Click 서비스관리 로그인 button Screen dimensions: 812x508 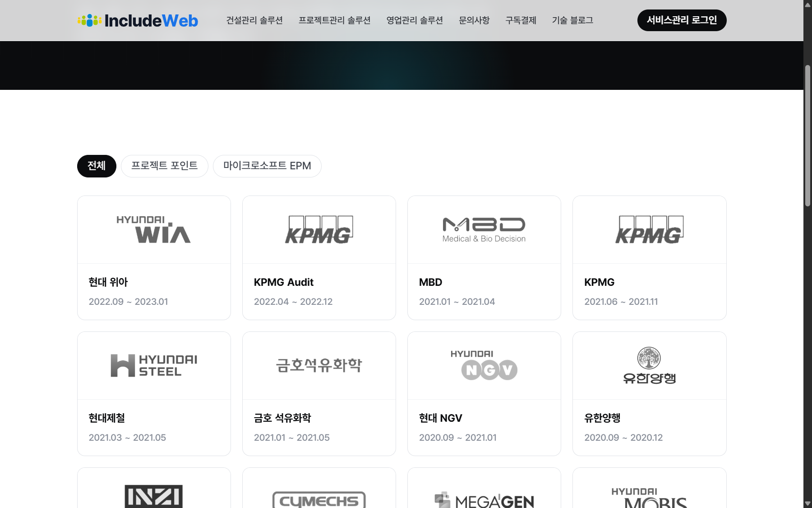[682, 20]
